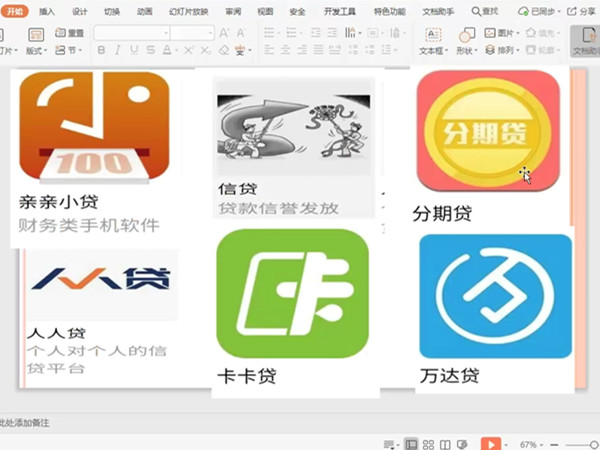Open the View (视图) tab

tap(265, 12)
